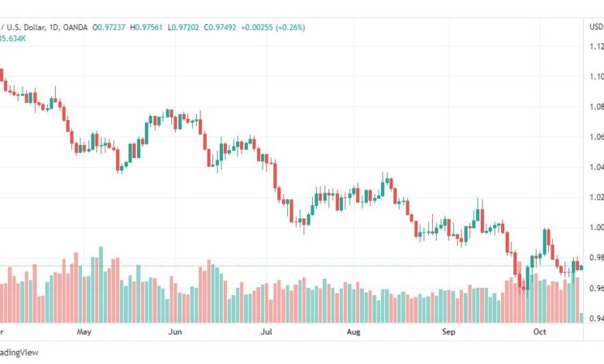Viewport: 604px width, 364px height.
Task: Select the close value C0.97492
Action: pos(220,27)
